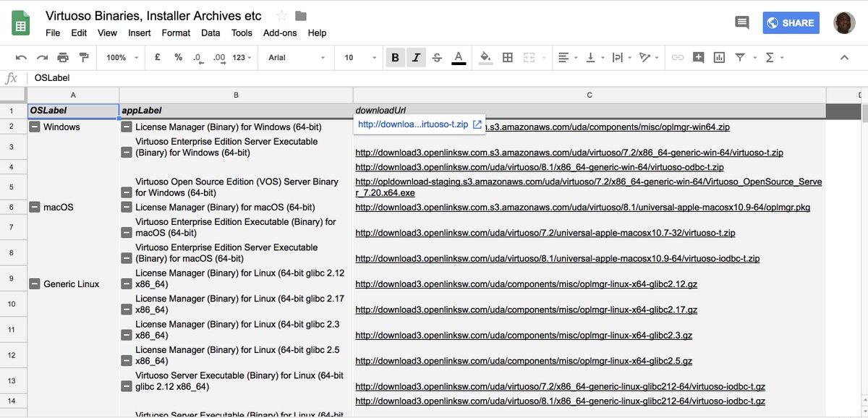Open oplmgr-linux-x64-glibc2.17.gz link
868x418 pixels.
[x=527, y=310]
